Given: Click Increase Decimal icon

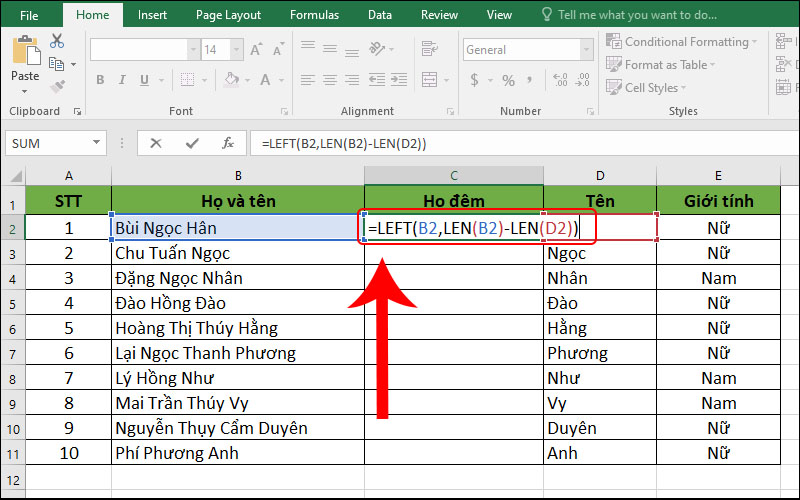Looking at the screenshot, I should tap(560, 80).
